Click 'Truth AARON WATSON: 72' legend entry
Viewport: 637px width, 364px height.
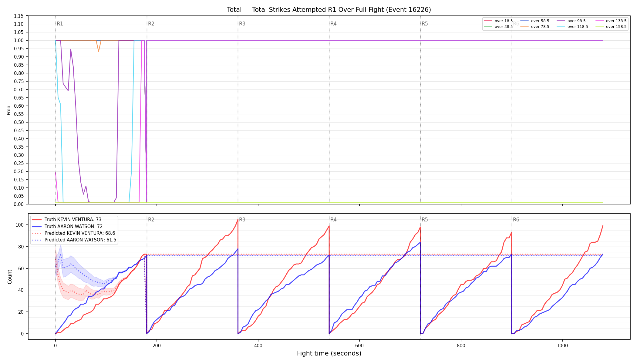click(x=67, y=226)
